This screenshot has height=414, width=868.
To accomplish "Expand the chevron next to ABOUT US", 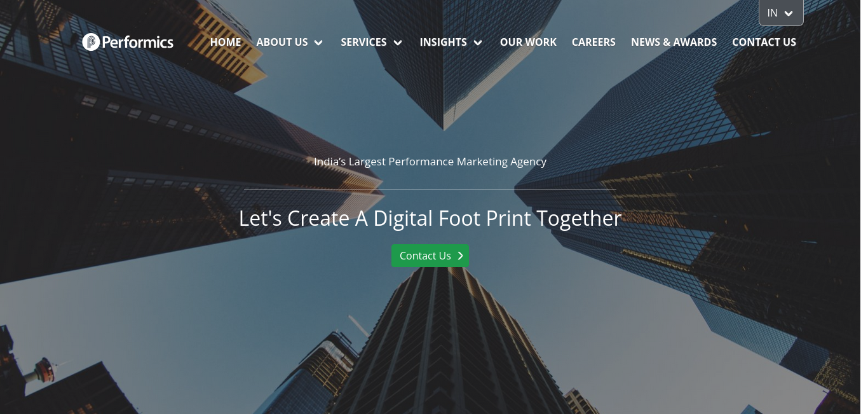I will point(318,43).
